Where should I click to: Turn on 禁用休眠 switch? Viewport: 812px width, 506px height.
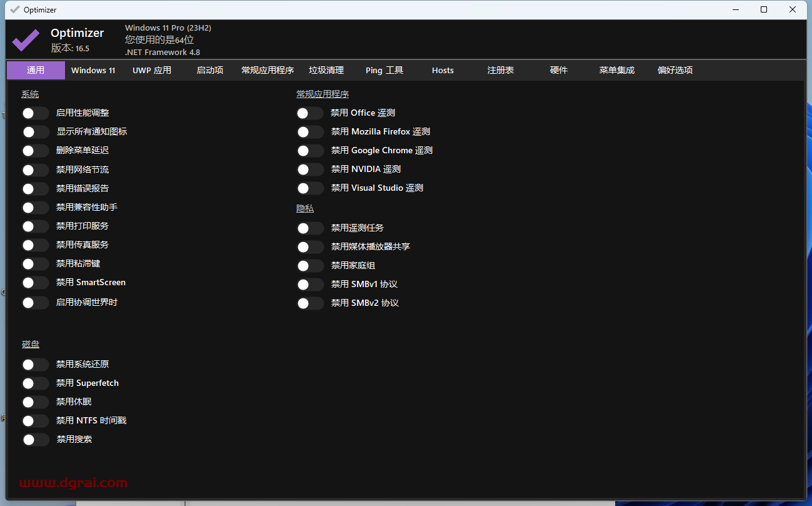pos(35,402)
